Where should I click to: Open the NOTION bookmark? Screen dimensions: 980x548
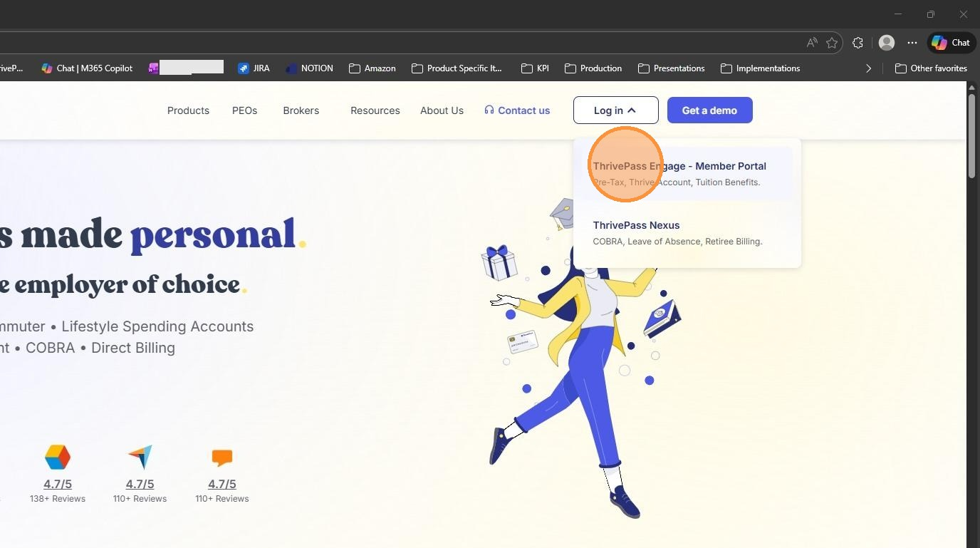(309, 68)
